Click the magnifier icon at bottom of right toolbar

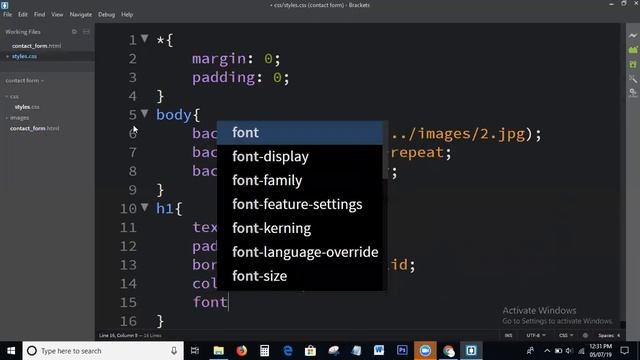633,93
